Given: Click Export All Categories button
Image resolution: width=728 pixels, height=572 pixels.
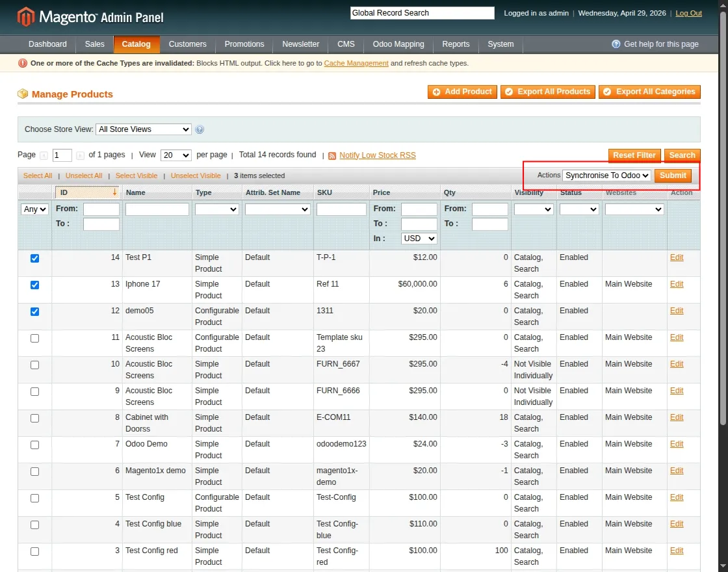Looking at the screenshot, I should (x=649, y=92).
